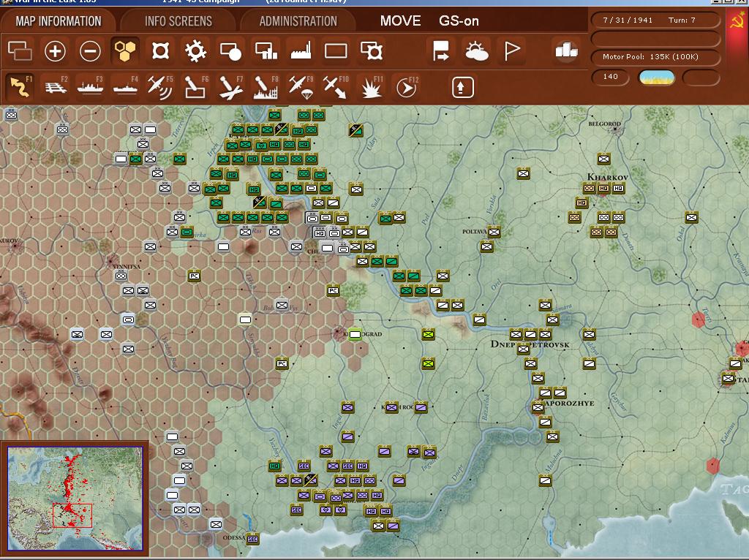Click the empty rectangle toolbar icon
Viewport: 749px width, 560px height.
coord(336,50)
